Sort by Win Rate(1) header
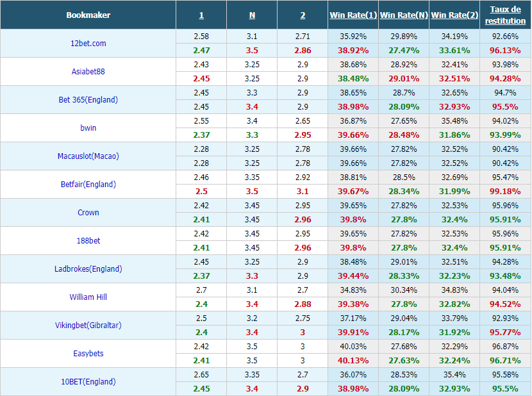The width and height of the screenshot is (532, 396). pos(353,15)
